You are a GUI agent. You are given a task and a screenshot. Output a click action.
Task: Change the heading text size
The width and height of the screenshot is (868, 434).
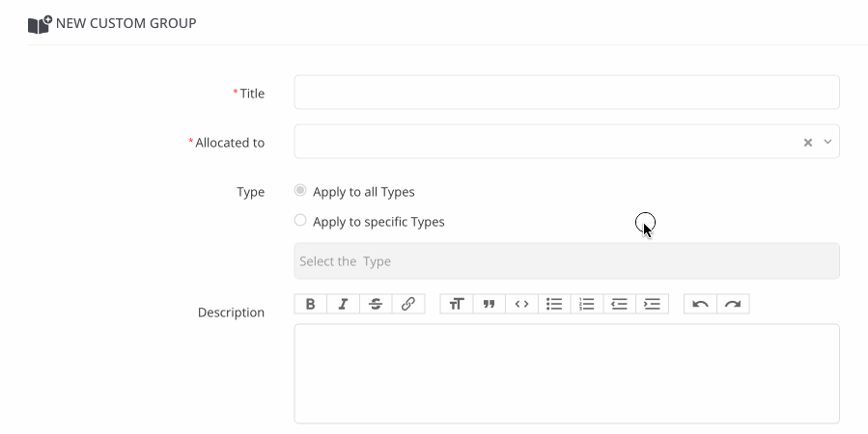456,304
